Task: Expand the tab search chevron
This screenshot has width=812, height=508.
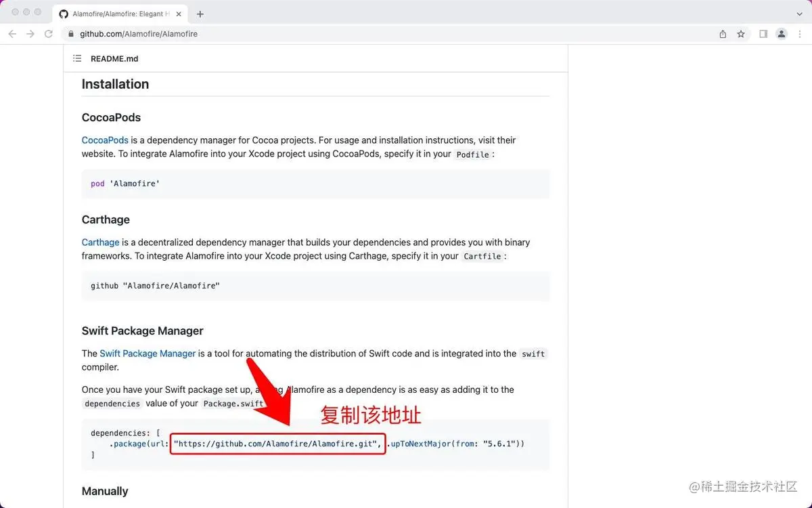Action: [x=799, y=14]
